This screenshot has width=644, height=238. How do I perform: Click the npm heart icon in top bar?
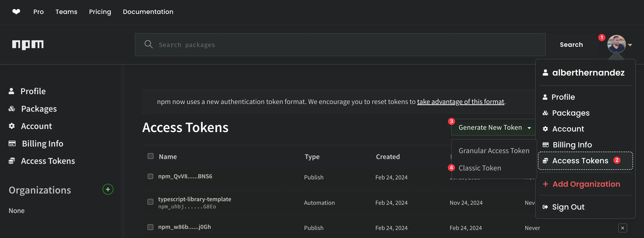pyautogui.click(x=16, y=12)
